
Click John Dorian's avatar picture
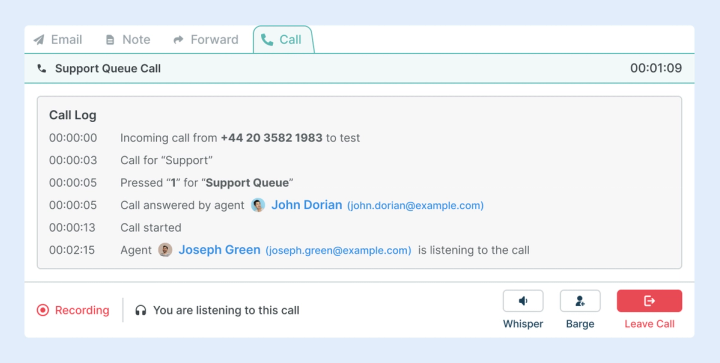point(258,205)
